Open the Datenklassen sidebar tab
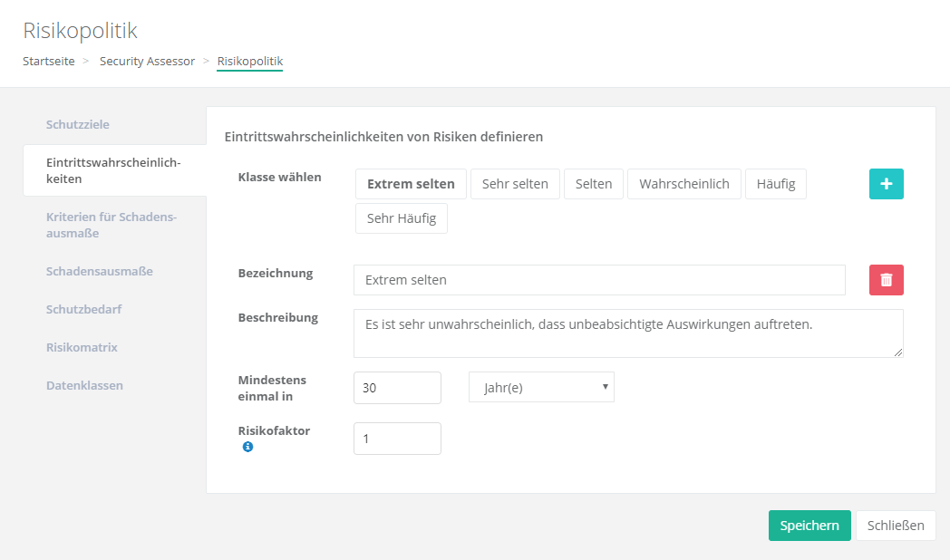950x560 pixels. click(84, 385)
